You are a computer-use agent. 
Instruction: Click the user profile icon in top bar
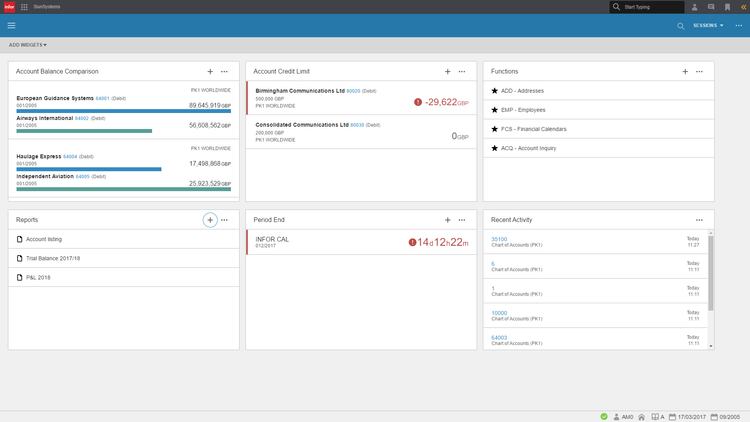tap(695, 7)
